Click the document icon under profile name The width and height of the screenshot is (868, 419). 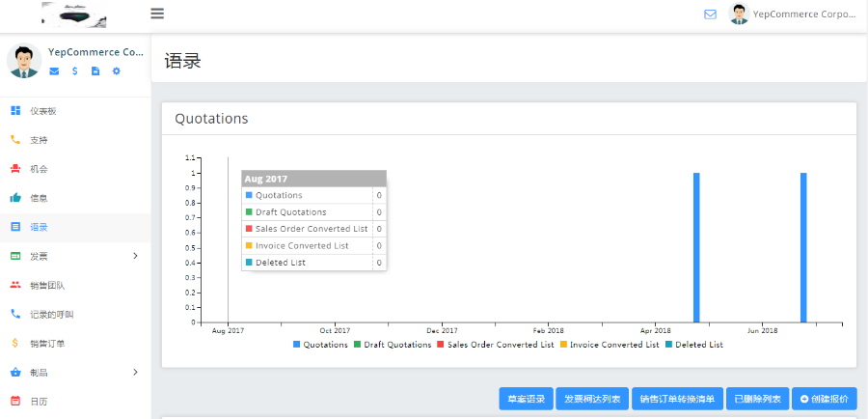(95, 71)
